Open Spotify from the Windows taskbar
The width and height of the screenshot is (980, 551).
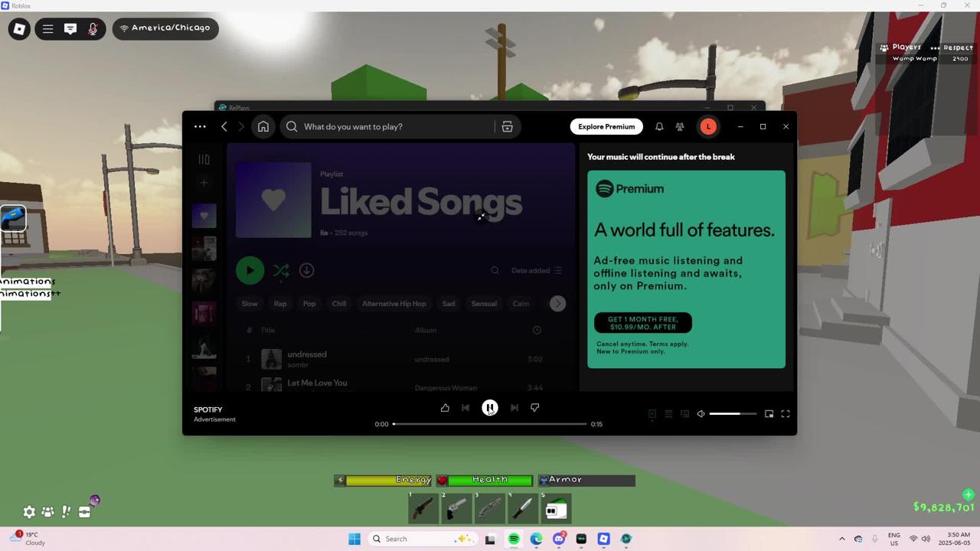(514, 539)
